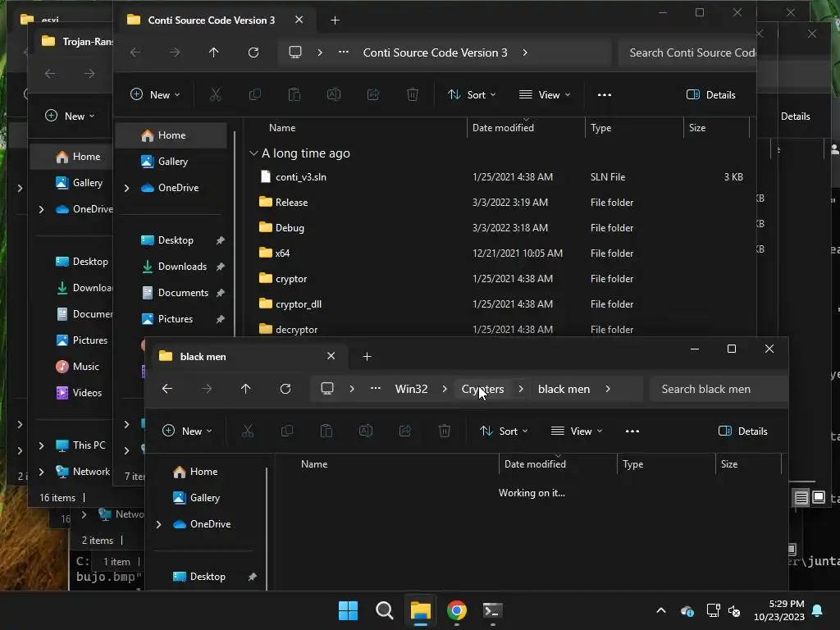Expand Network in Trojan-Ransom window sidebar

(x=41, y=472)
